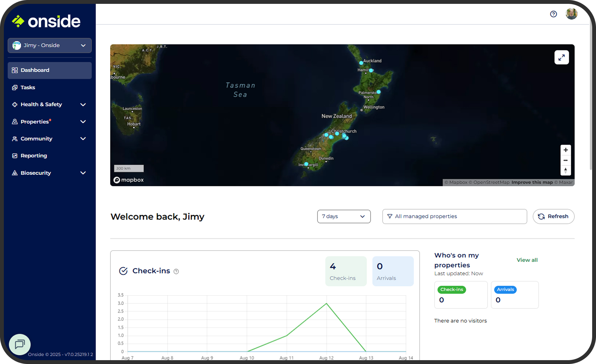The image size is (596, 364).
Task: Expand the map to fullscreen
Action: pyautogui.click(x=562, y=57)
